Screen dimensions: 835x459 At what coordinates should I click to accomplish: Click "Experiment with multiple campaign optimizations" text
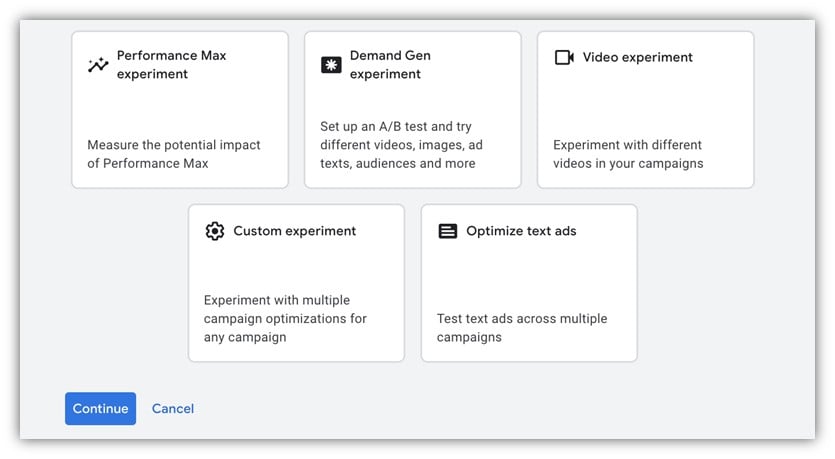285,318
